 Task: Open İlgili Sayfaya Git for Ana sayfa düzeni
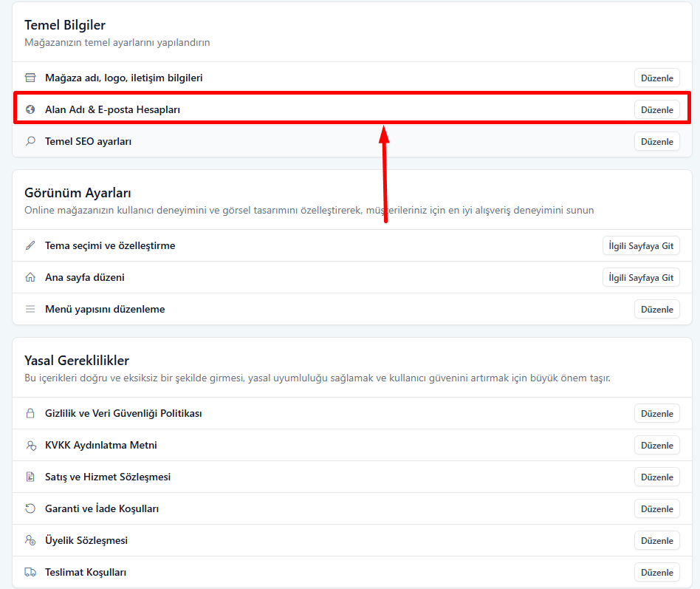point(641,277)
